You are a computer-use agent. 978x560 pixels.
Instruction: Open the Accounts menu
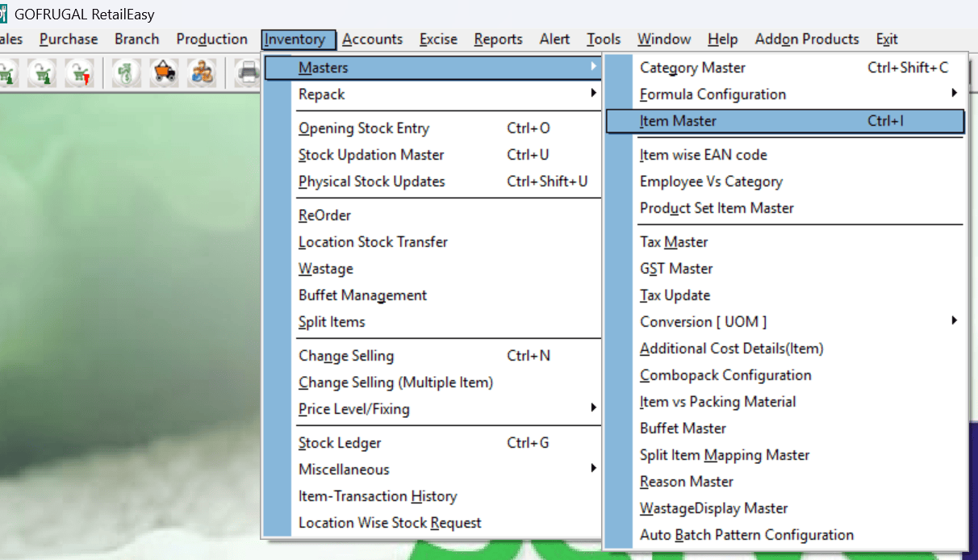click(373, 39)
